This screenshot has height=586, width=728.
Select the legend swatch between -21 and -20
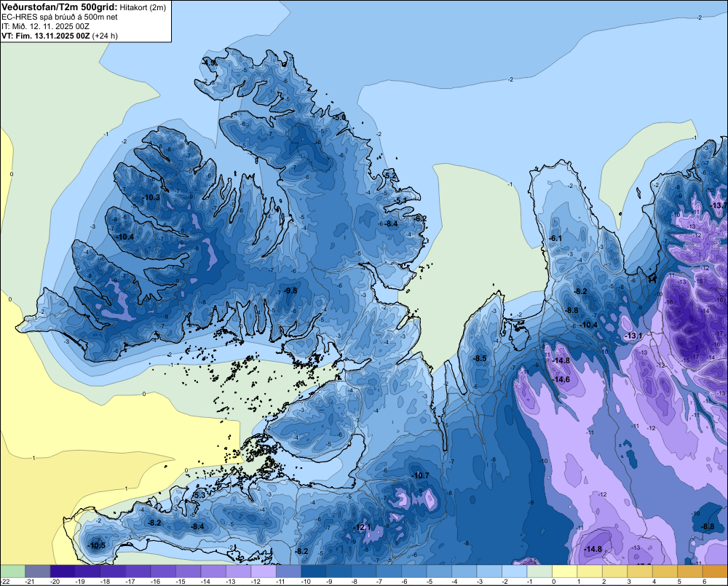point(38,571)
